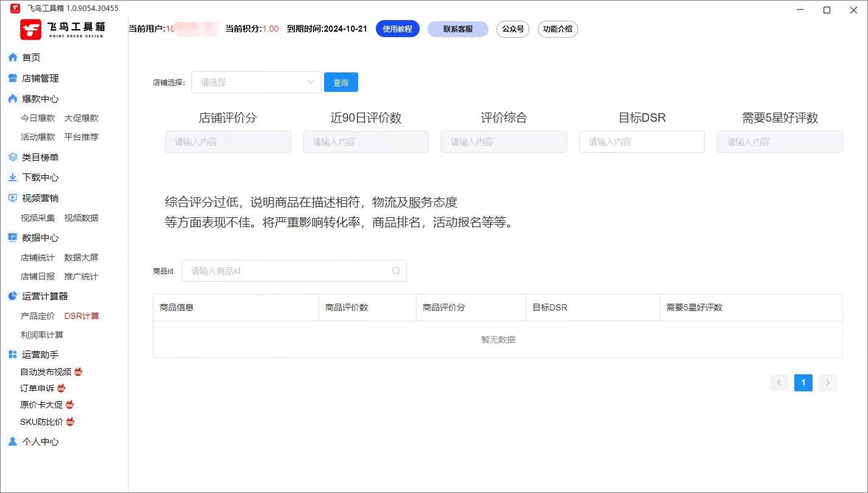This screenshot has width=868, height=493.
Task: Click the home icon beside 首页
Action: pos(12,58)
